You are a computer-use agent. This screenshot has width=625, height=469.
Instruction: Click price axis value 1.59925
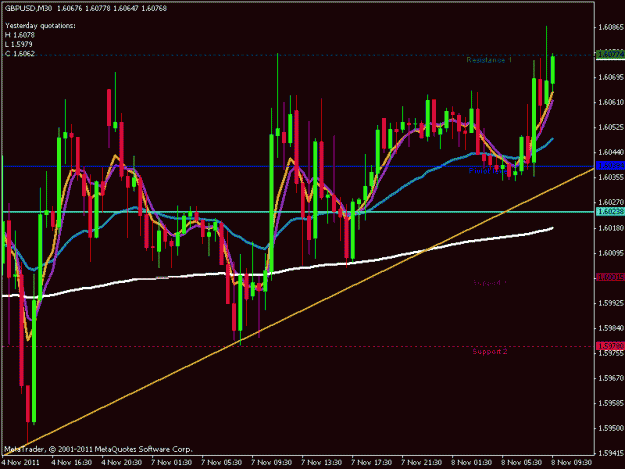click(x=611, y=303)
